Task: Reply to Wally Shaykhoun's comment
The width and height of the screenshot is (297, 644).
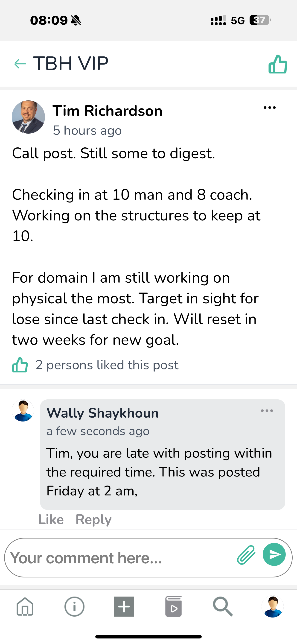Action: click(93, 519)
